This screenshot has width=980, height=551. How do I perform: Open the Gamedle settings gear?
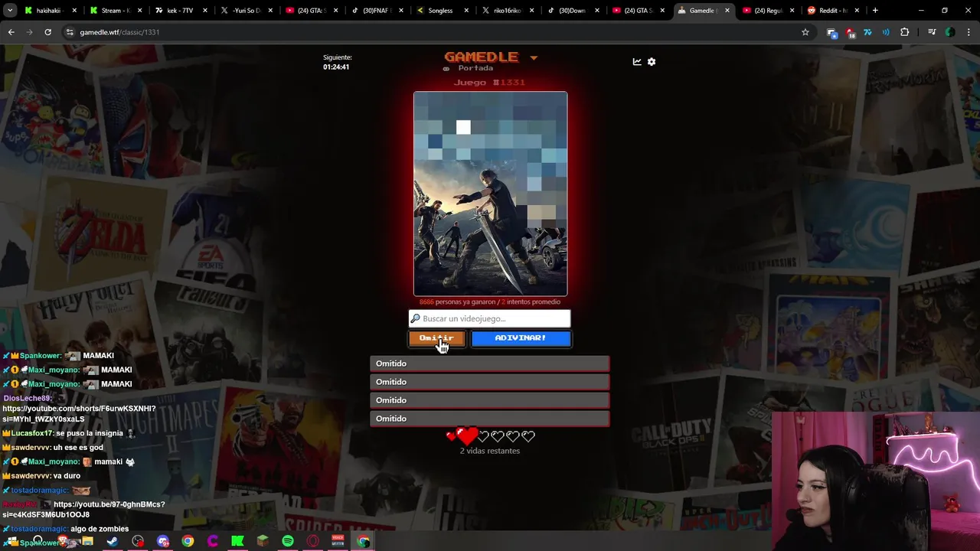(652, 62)
